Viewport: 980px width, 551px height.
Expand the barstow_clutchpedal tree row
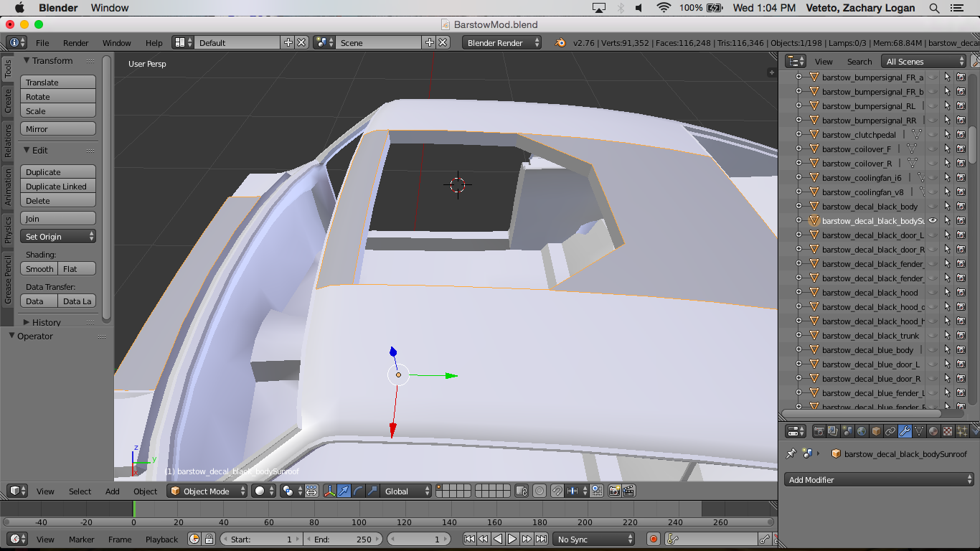798,134
